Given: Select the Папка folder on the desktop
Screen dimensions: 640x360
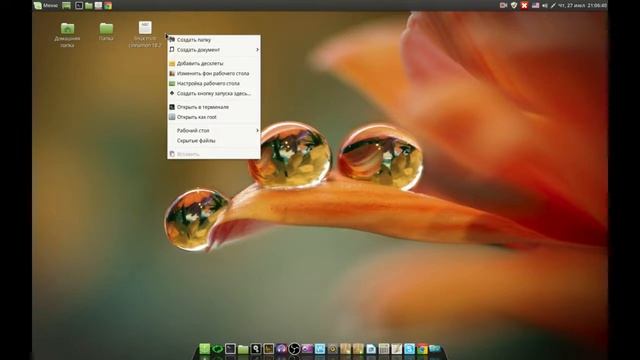Looking at the screenshot, I should click(106, 31).
